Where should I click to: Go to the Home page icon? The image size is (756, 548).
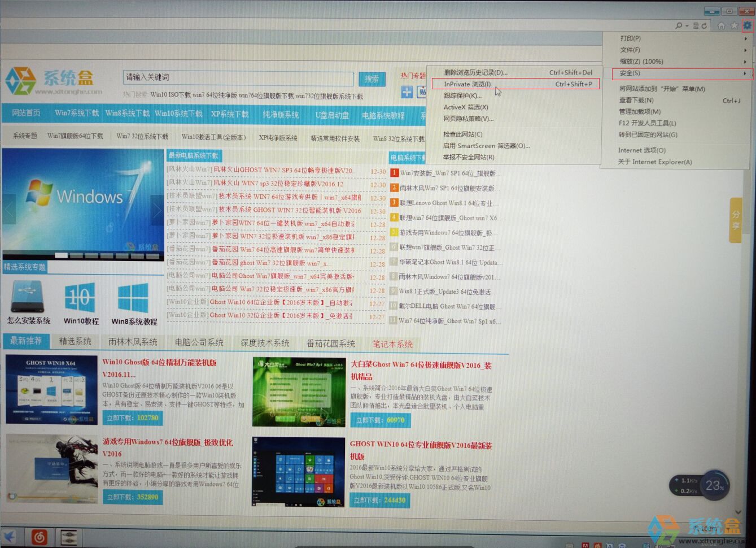[x=721, y=25]
